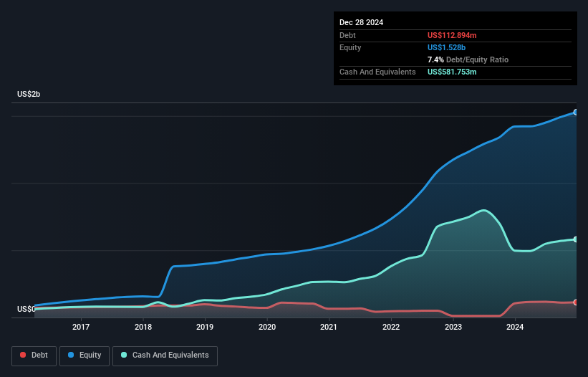588x377 pixels.
Task: Click the US$2b y-axis label
Action: [29, 94]
